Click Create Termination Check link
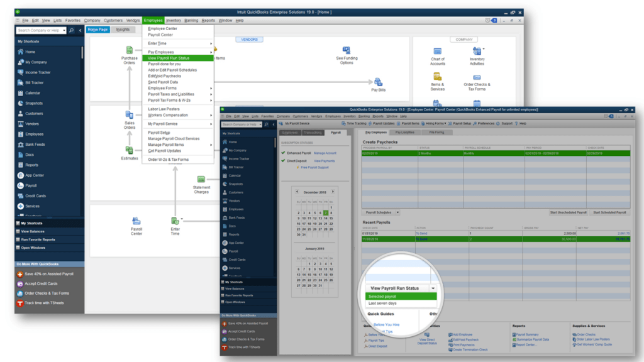Viewport: 644px width, 362px height. pos(470,349)
